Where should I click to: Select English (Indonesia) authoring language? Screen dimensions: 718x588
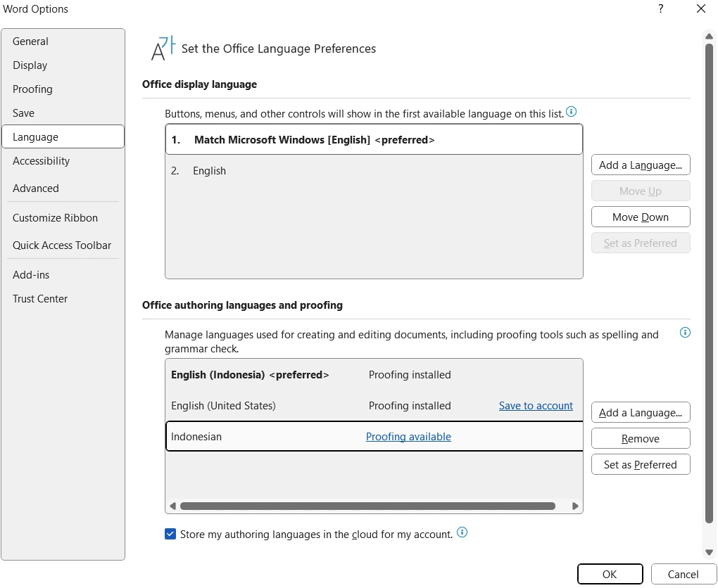[374, 375]
